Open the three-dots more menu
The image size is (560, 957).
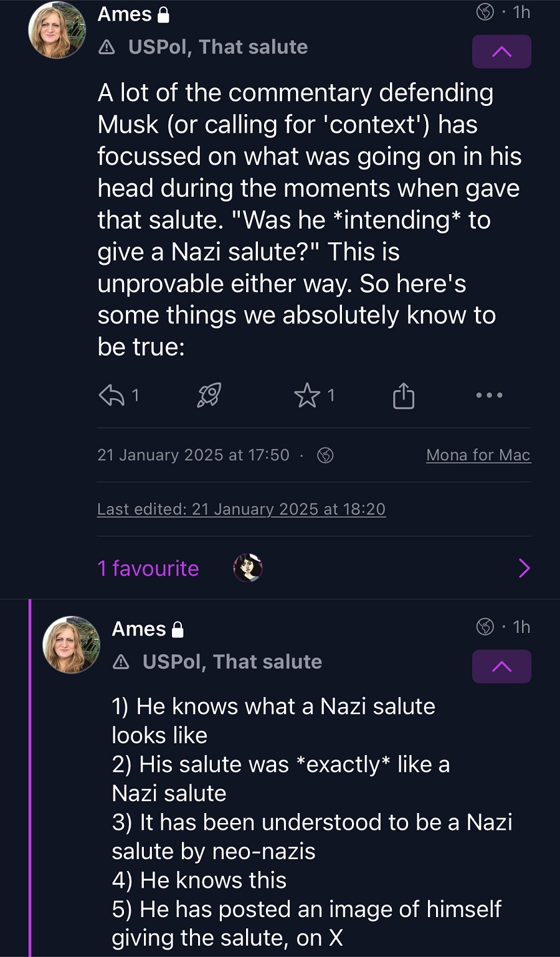489,395
